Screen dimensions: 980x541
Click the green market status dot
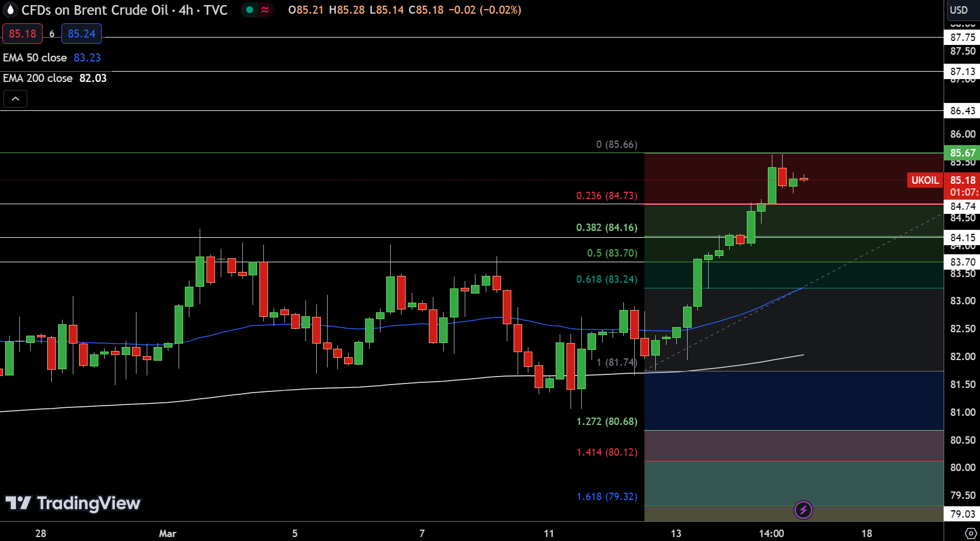tap(250, 10)
